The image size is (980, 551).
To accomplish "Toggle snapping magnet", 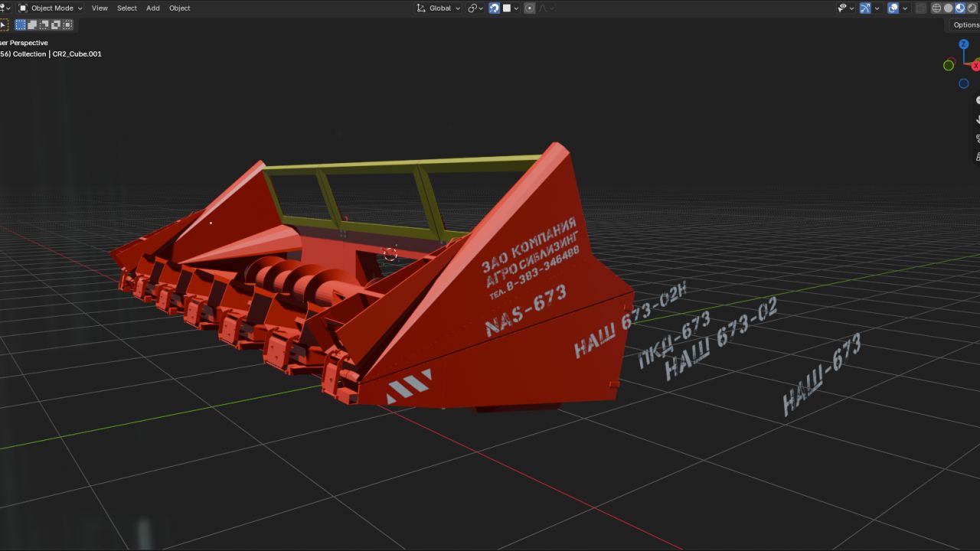I will pyautogui.click(x=495, y=8).
